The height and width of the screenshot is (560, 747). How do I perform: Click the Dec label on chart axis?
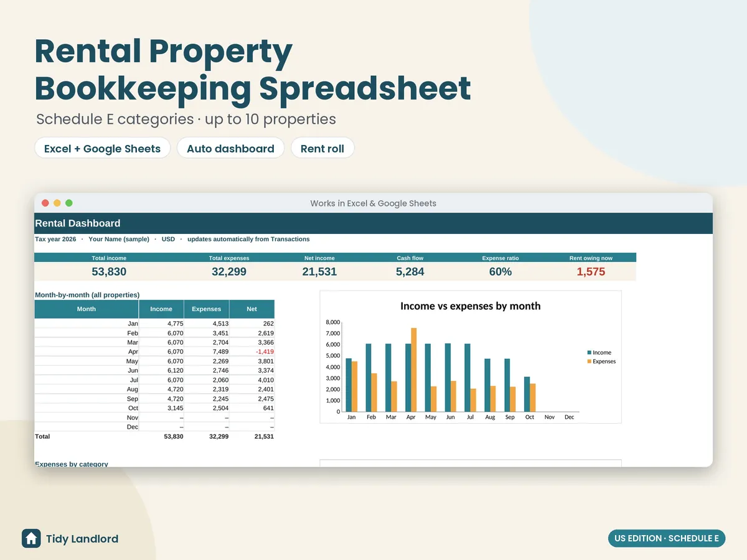(570, 417)
